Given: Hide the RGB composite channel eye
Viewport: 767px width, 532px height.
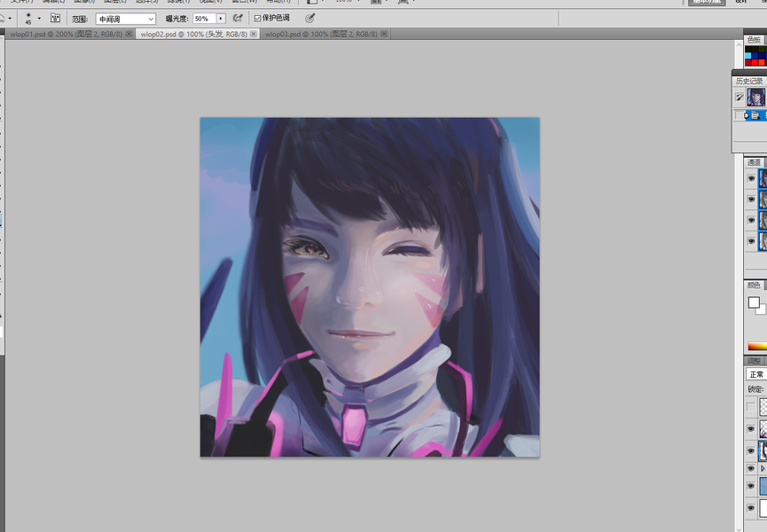Looking at the screenshot, I should coord(751,178).
